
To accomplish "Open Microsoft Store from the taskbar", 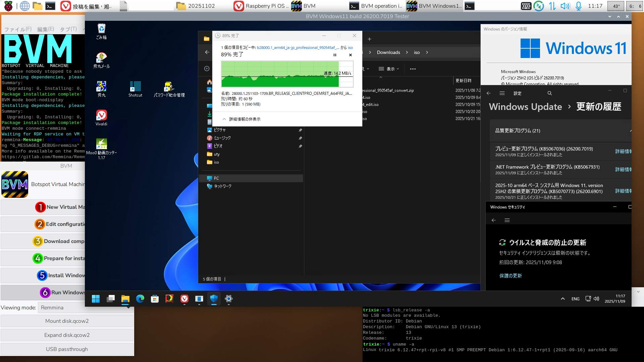I will coord(155,299).
